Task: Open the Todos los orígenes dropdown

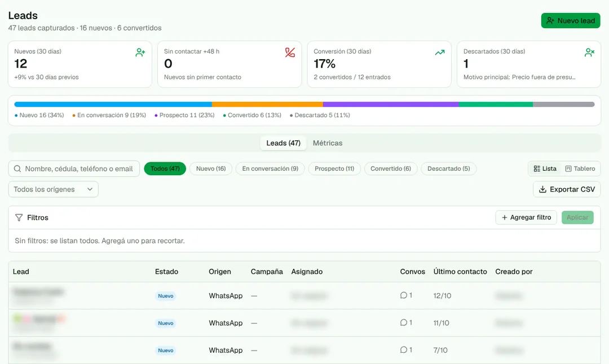Action: point(53,189)
